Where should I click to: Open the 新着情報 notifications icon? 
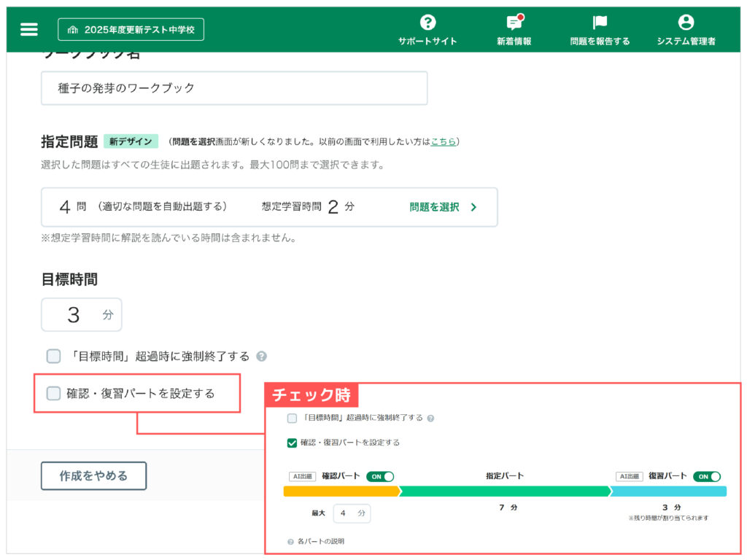point(514,23)
